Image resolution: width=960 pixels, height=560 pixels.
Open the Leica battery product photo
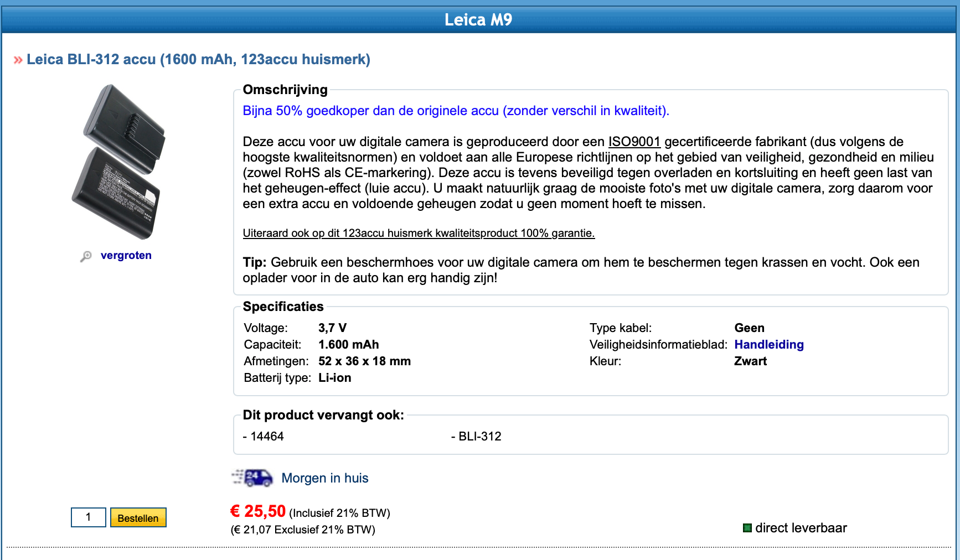(118, 162)
